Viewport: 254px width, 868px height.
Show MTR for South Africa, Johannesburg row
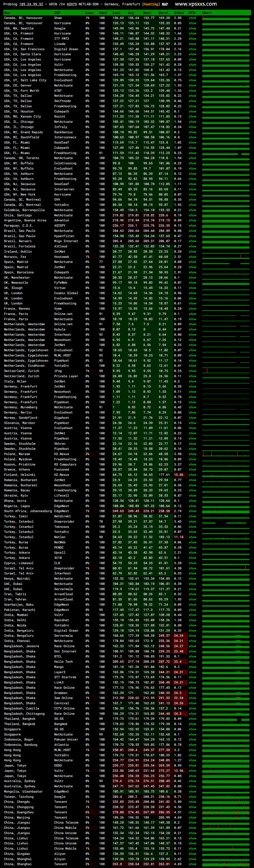(x=192, y=511)
